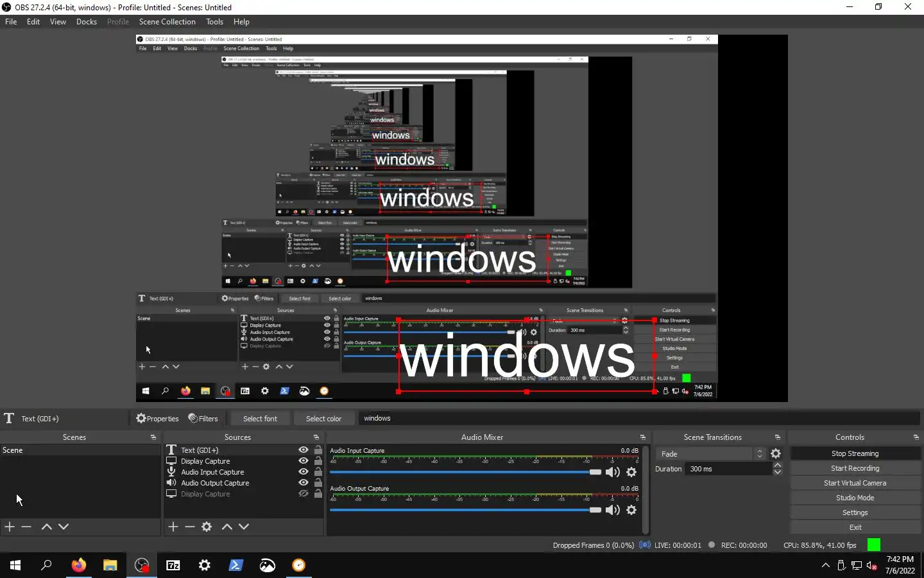The width and height of the screenshot is (924, 578).
Task: Hide the Audio Output Capture source
Action: tap(304, 483)
